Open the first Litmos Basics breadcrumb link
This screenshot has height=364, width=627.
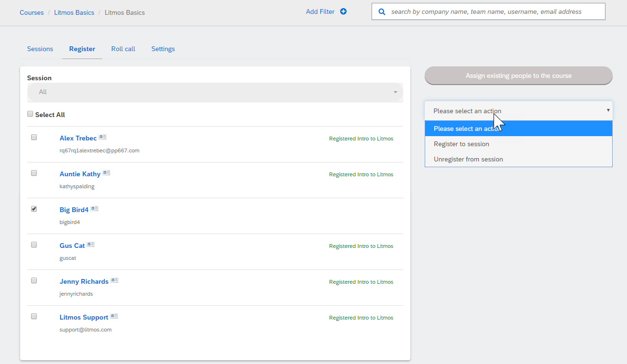point(74,12)
